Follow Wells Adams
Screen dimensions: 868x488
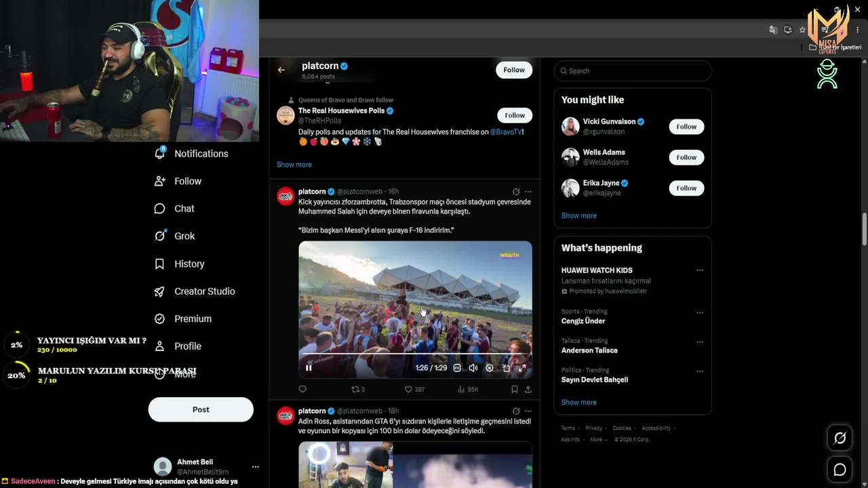[686, 157]
